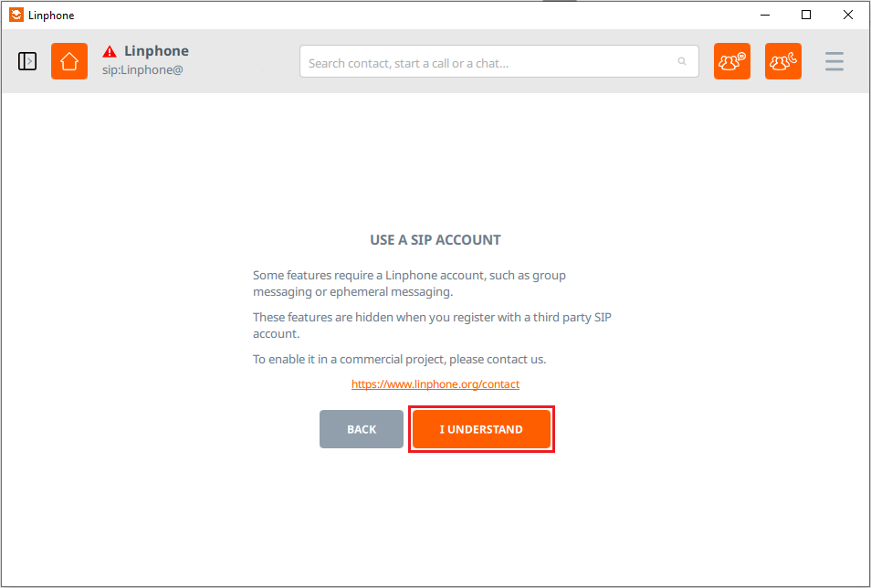The height and width of the screenshot is (588, 871).
Task: Start a conference call via header icon
Action: 783,61
